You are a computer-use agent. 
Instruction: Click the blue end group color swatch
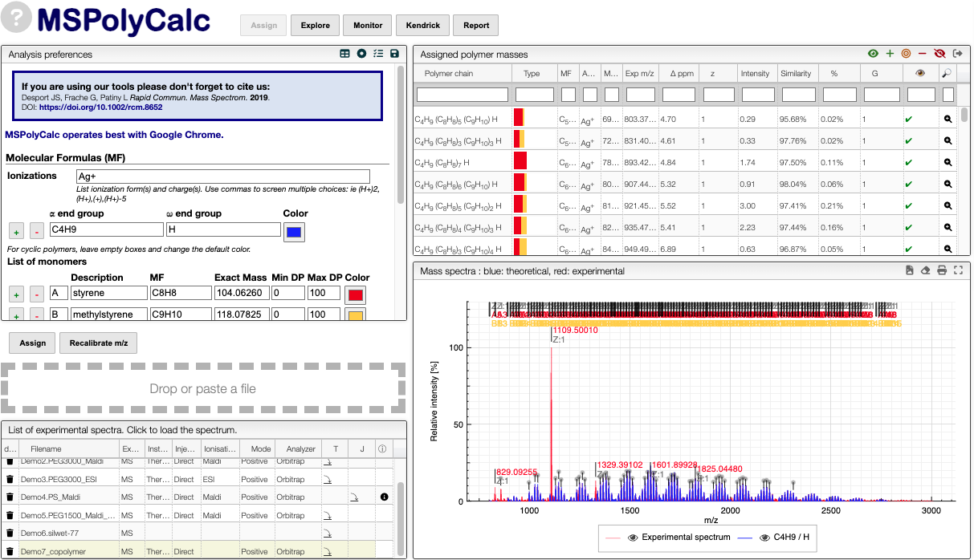coord(294,232)
